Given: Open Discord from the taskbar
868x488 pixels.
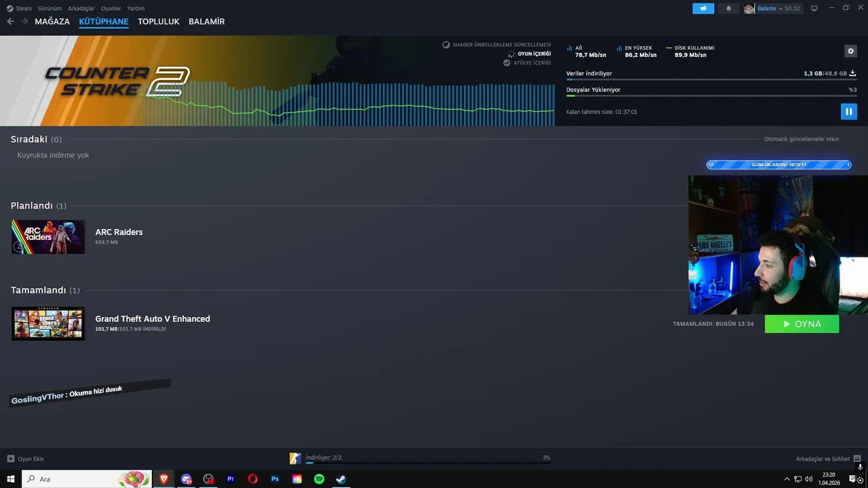Looking at the screenshot, I should point(186,479).
